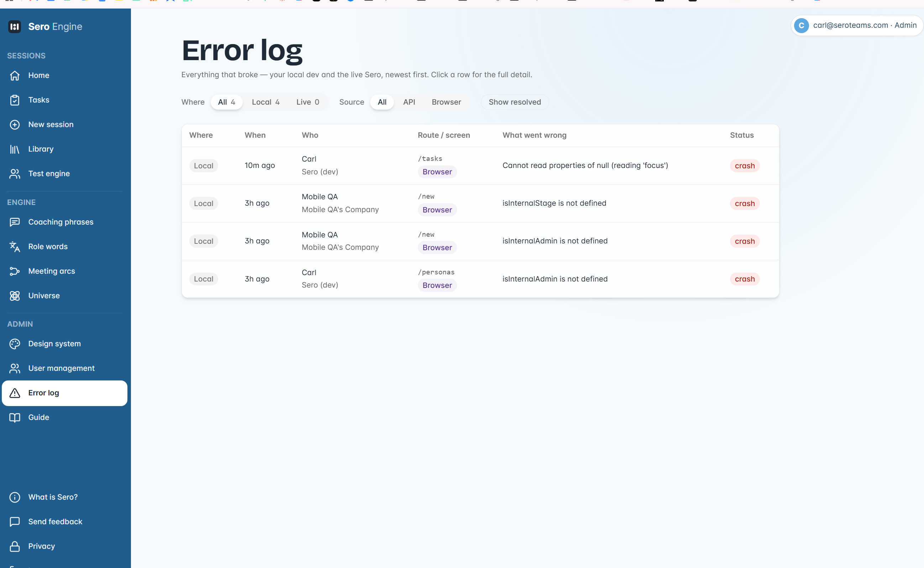The height and width of the screenshot is (568, 924).
Task: Click the Meeting arcs route icon
Action: pyautogui.click(x=15, y=271)
